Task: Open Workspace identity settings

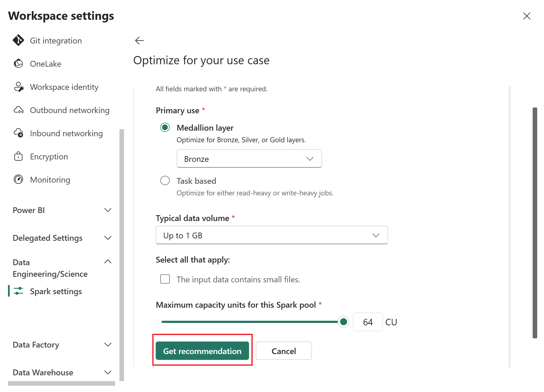Action: (x=64, y=87)
